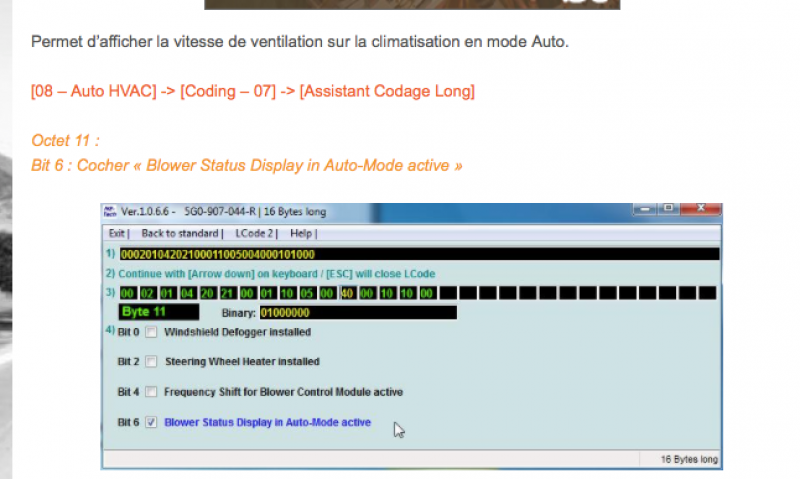Minimize the LCode window
The image size is (800, 479).
(645, 209)
